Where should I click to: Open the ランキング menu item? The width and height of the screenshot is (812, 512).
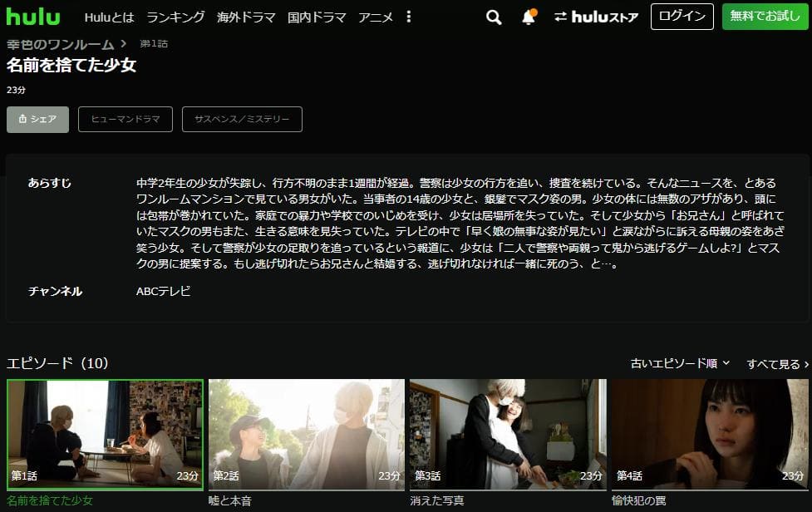(x=175, y=17)
